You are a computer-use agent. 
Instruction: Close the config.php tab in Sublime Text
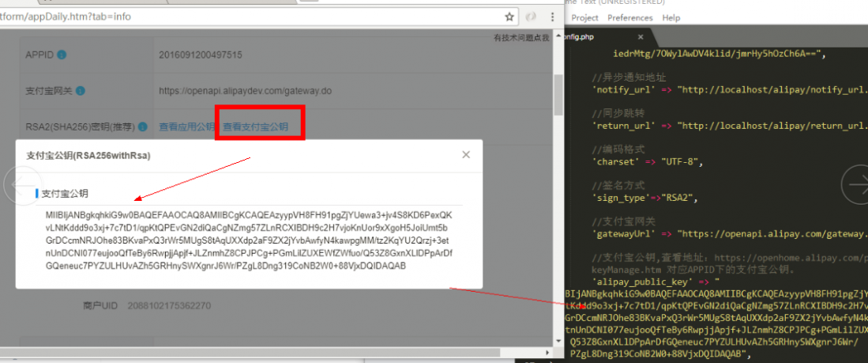641,37
